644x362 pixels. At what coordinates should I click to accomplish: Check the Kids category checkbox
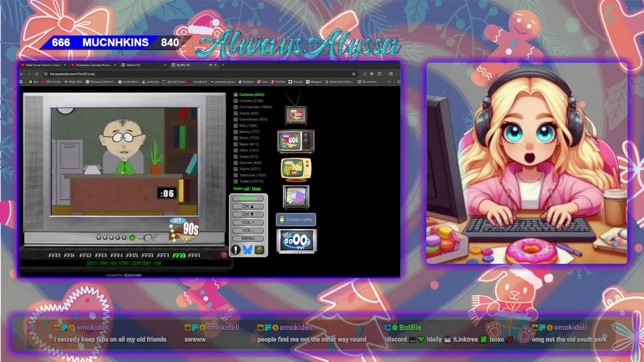tap(235, 126)
